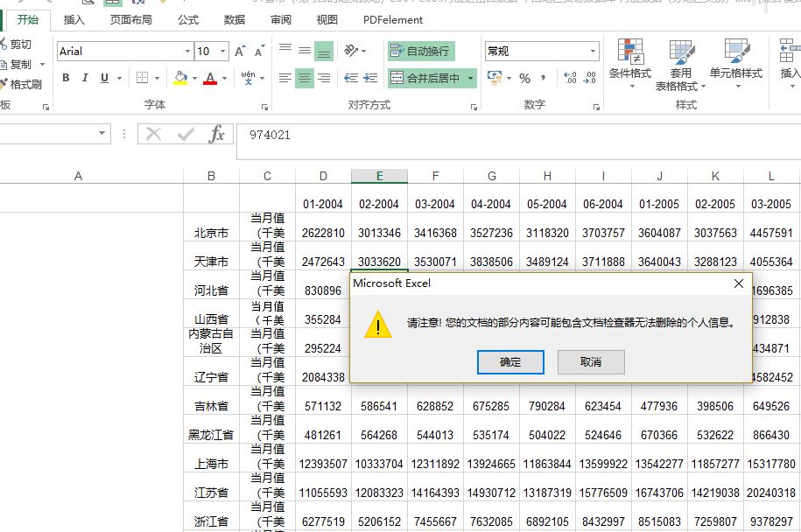Screen dimensions: 801x532
Task: Open the underline style dropdown arrow
Action: [120, 79]
